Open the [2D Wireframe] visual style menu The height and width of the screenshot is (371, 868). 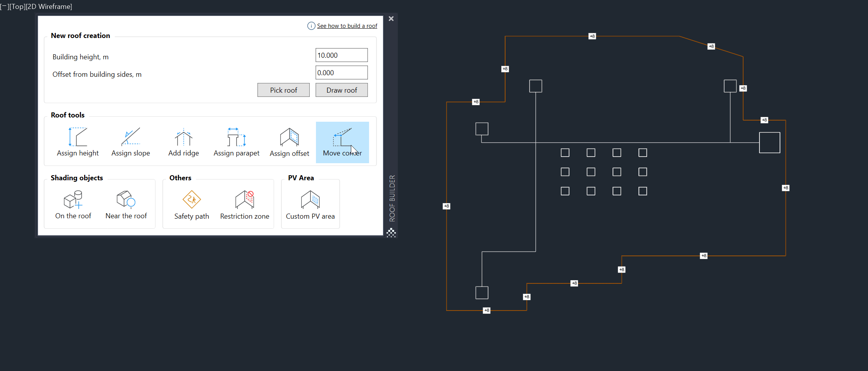48,7
